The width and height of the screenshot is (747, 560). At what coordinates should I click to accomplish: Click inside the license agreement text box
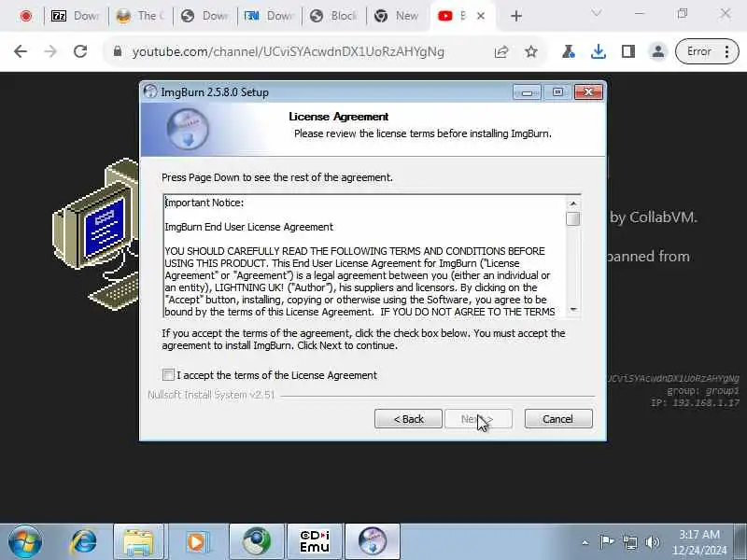(364, 256)
